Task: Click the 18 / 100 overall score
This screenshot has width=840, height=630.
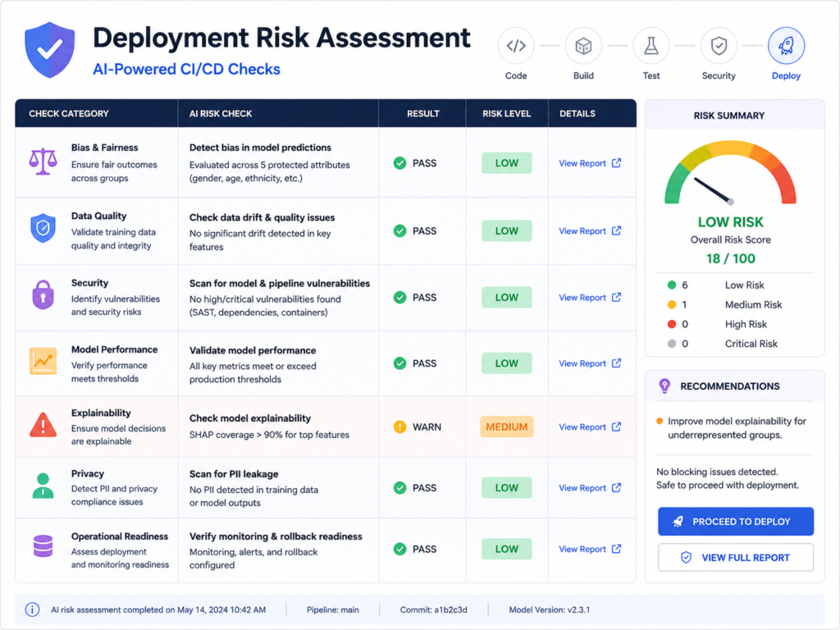Action: click(730, 258)
